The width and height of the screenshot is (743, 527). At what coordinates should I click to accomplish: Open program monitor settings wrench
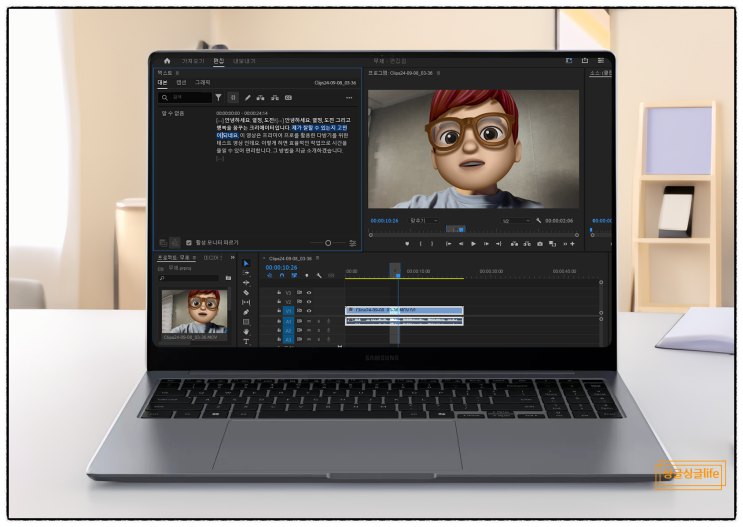[538, 220]
